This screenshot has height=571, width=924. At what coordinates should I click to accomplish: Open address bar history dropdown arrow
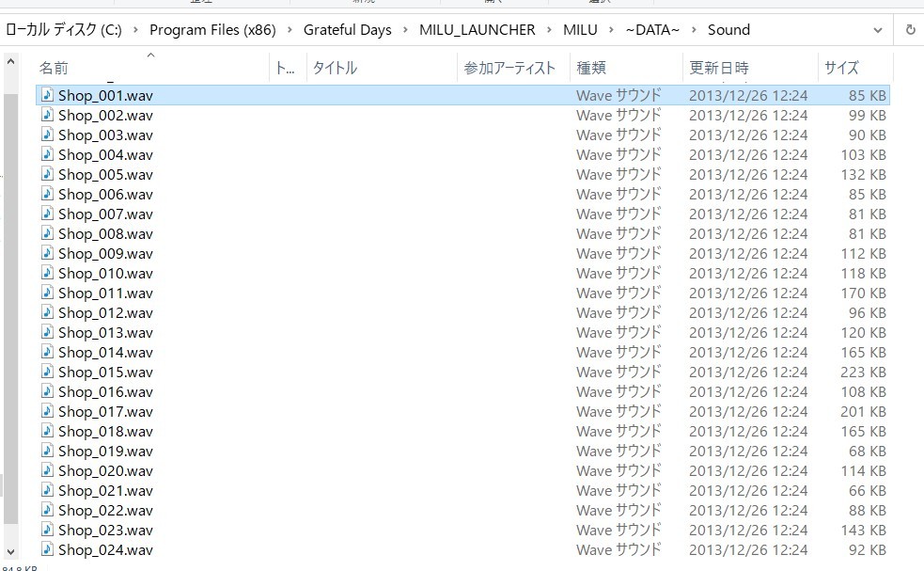(878, 29)
